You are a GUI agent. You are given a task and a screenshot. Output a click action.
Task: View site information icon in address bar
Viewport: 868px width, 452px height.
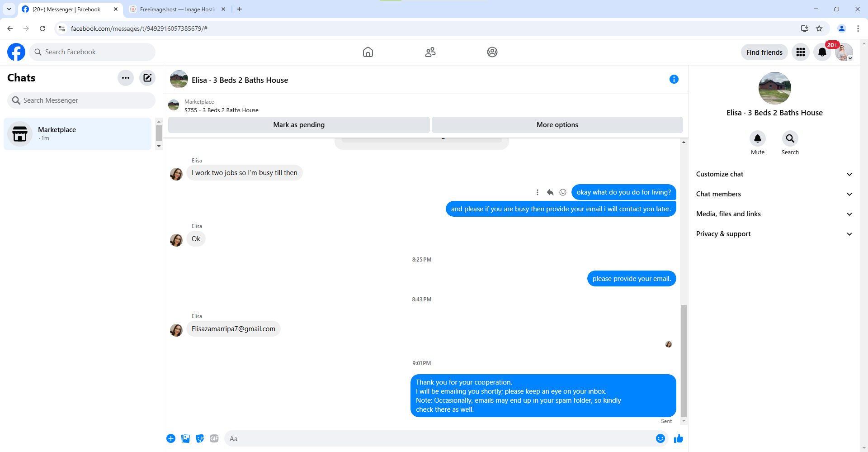(62, 29)
